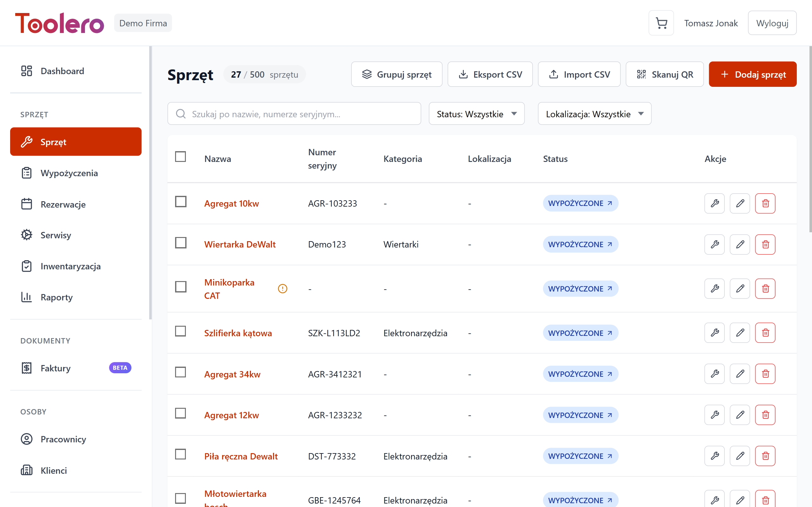
Task: Open the WYPOŻYCZONE status link for Agregat 12kw
Action: pos(580,415)
